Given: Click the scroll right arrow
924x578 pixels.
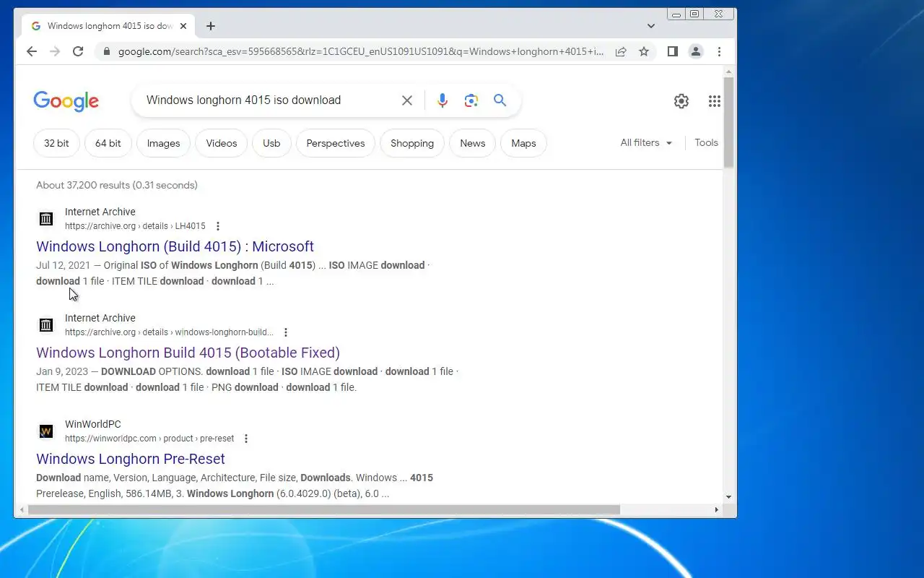Looking at the screenshot, I should 716,509.
